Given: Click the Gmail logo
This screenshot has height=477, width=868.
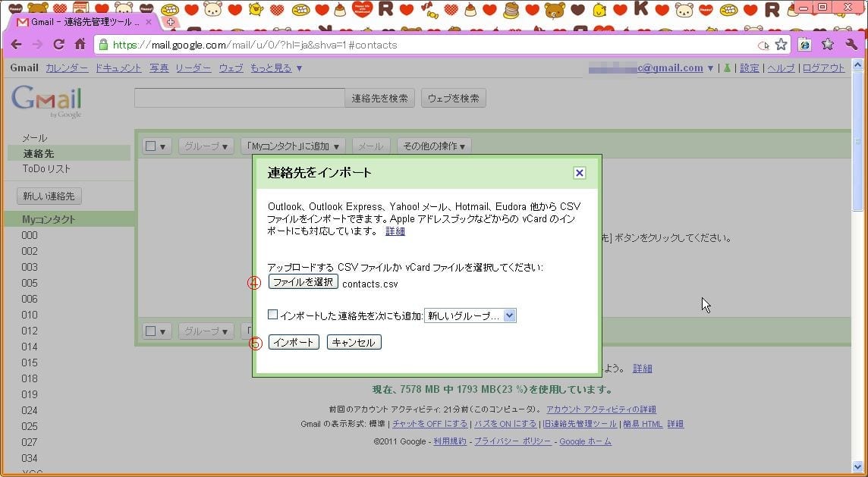Looking at the screenshot, I should point(46,101).
